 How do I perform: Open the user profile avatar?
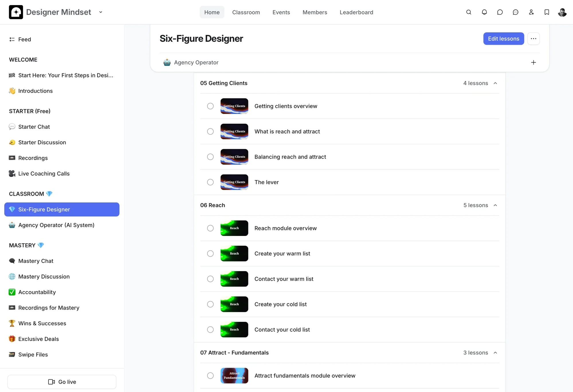pyautogui.click(x=562, y=12)
